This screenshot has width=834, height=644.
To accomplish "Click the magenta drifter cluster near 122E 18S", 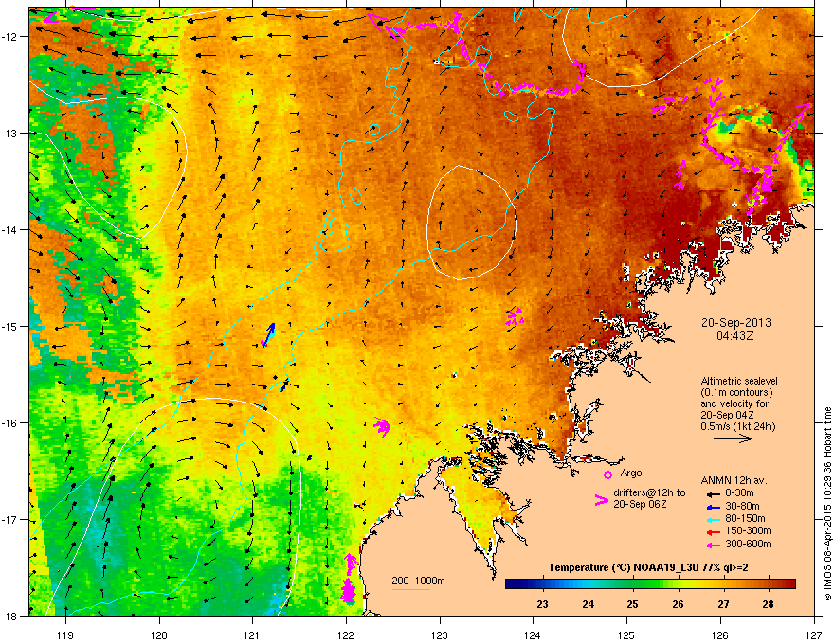I will coord(349,578).
